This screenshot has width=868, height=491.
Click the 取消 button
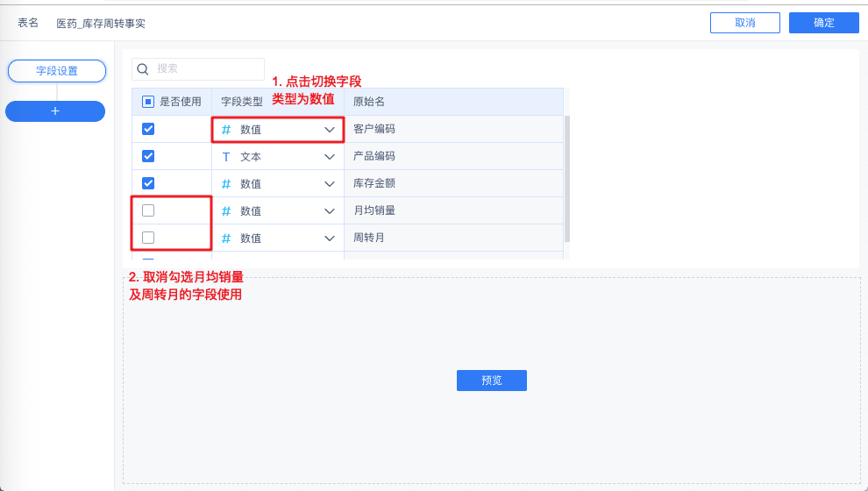pos(745,23)
